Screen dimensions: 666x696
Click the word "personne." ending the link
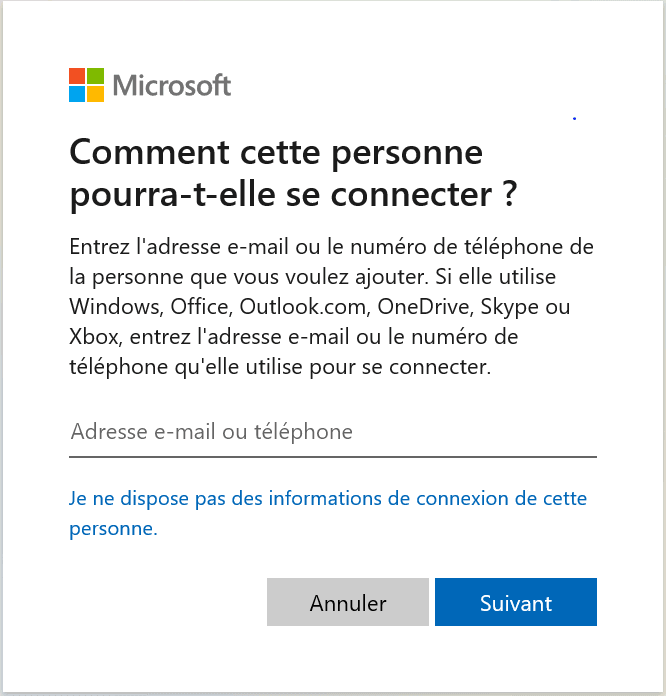pyautogui.click(x=113, y=529)
